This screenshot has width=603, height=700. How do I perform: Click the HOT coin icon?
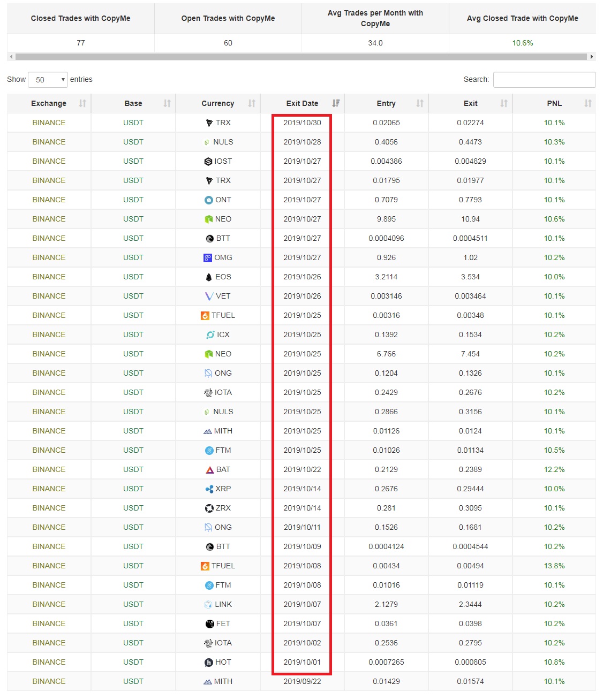tap(209, 663)
